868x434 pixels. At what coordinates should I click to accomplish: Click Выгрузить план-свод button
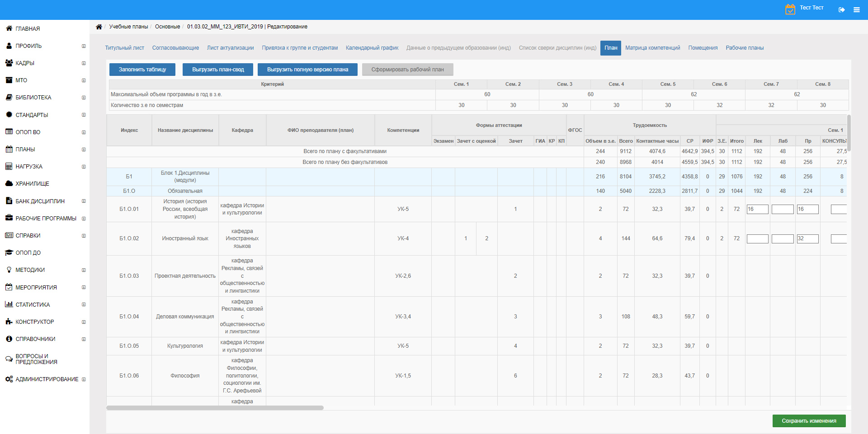[x=218, y=70]
